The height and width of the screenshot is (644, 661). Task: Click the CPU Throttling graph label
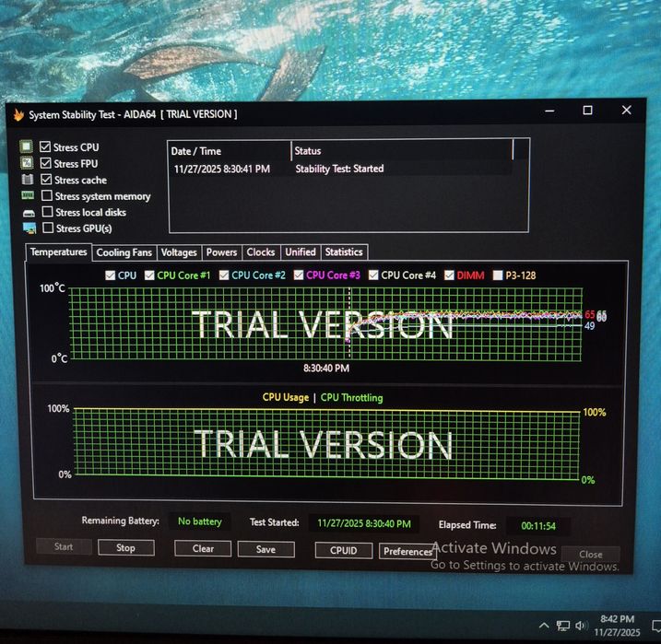(x=351, y=398)
